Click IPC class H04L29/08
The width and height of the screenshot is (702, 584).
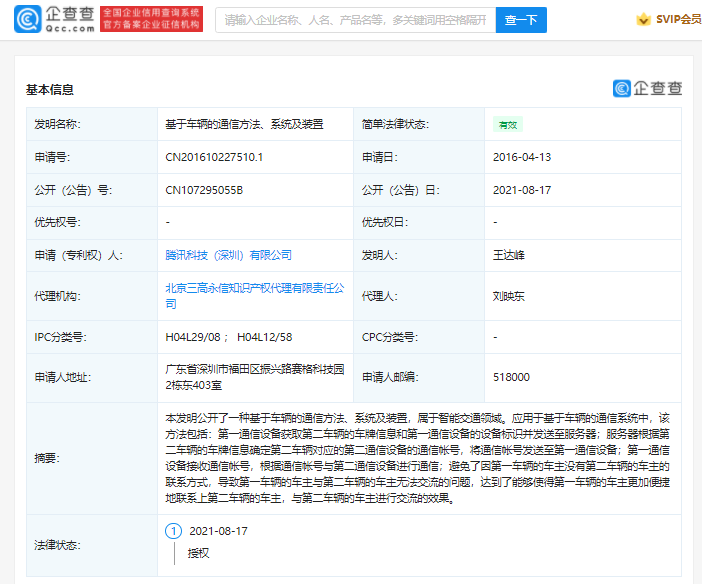(193, 337)
